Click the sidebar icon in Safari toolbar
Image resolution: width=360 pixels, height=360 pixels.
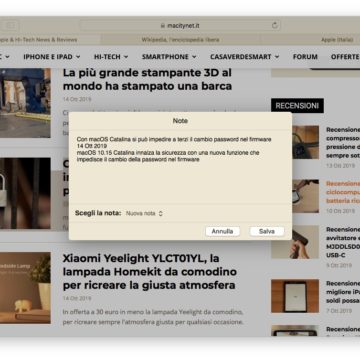11,25
